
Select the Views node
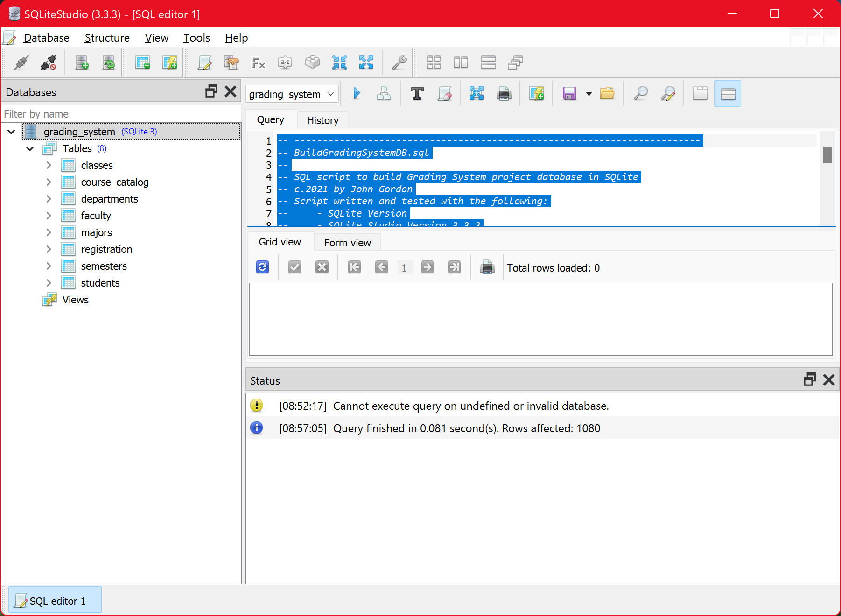[75, 300]
